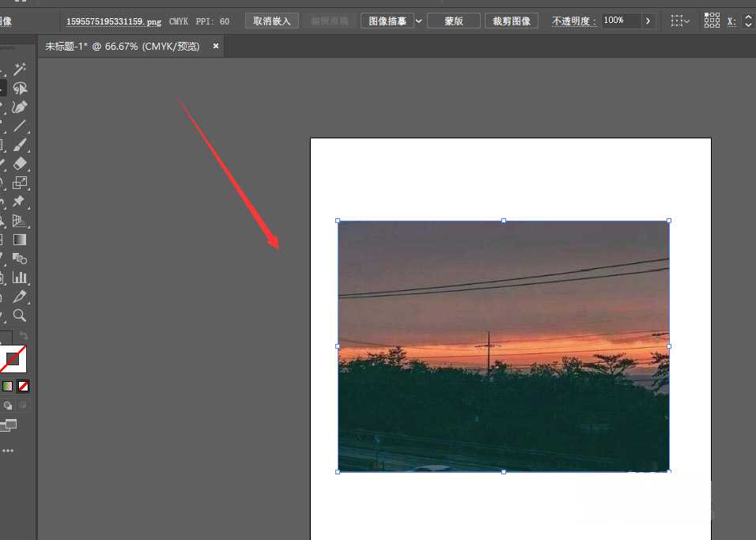Open the 图像描摹 preset dropdown
This screenshot has height=540, width=756.
419,21
